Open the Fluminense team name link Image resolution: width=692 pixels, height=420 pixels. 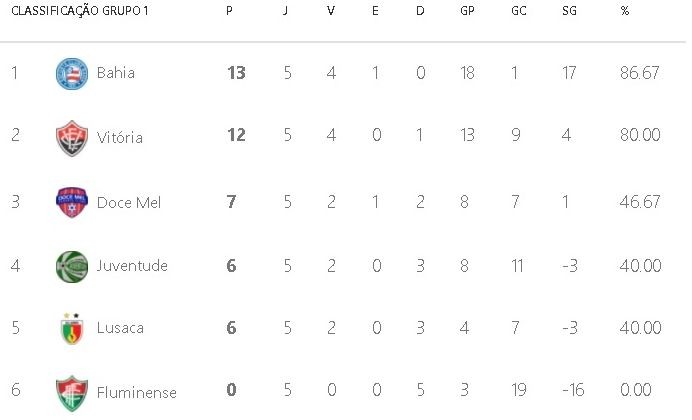click(137, 392)
